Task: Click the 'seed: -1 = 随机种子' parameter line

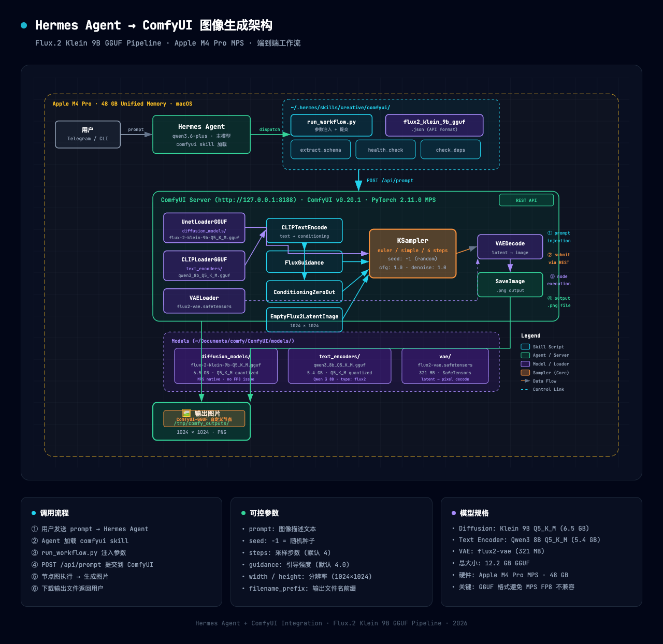Action: [282, 540]
